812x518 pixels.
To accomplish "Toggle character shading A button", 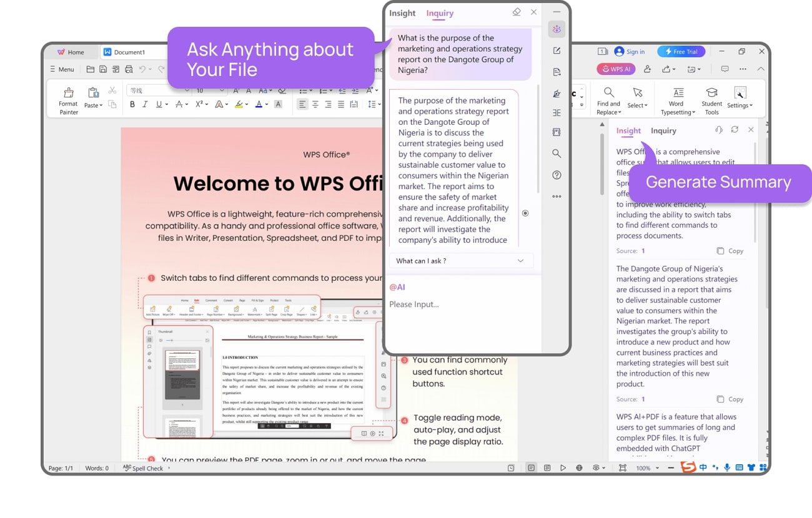I will (x=278, y=105).
